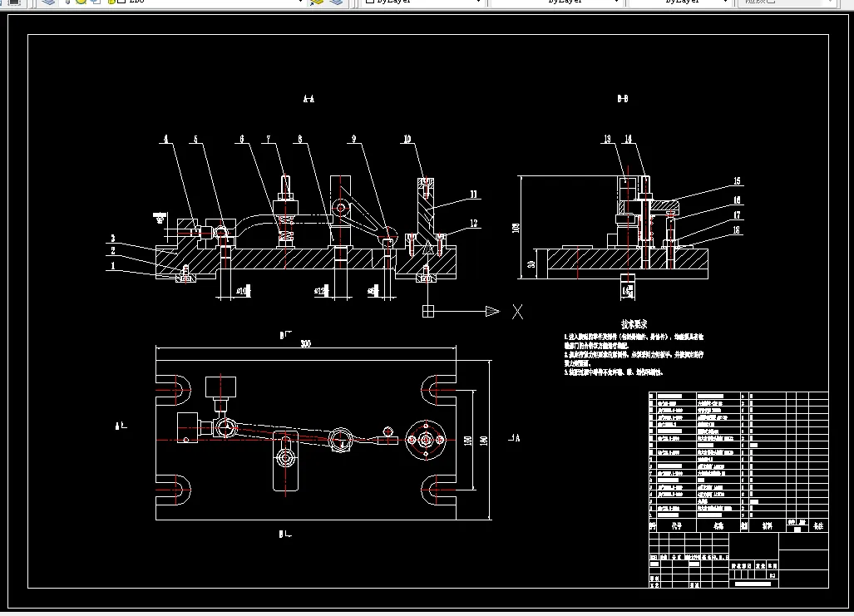The width and height of the screenshot is (854, 616).
Task: Click the 备注 column header in parts list
Action: (818, 526)
